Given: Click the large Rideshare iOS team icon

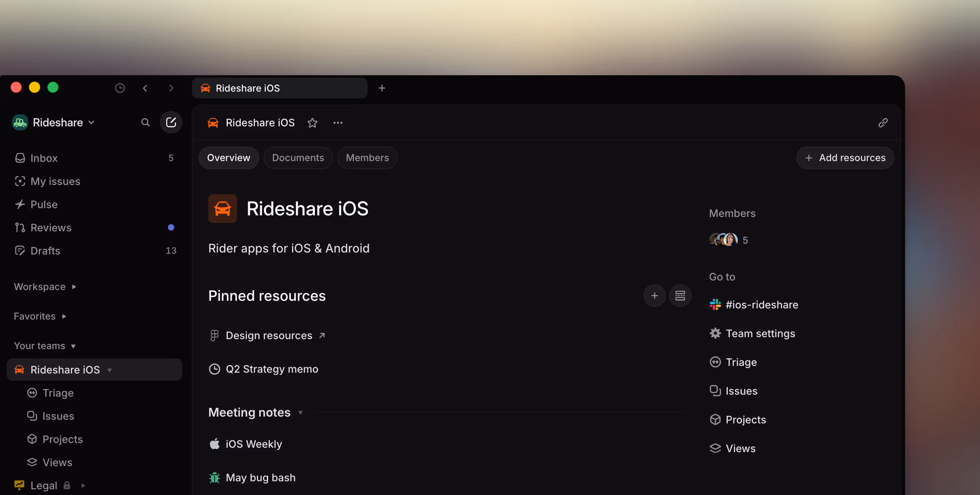Looking at the screenshot, I should [223, 209].
